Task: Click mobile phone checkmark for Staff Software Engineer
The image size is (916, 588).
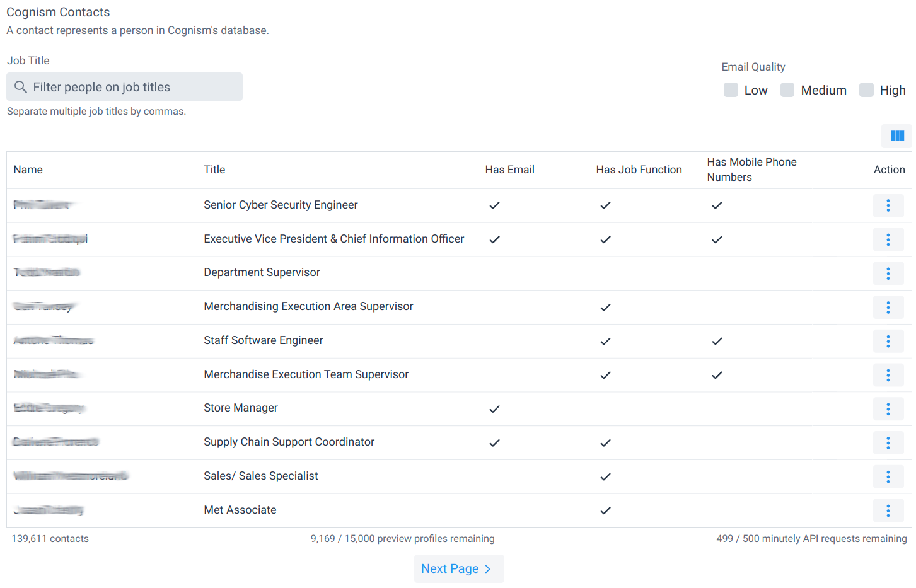Action: point(717,341)
